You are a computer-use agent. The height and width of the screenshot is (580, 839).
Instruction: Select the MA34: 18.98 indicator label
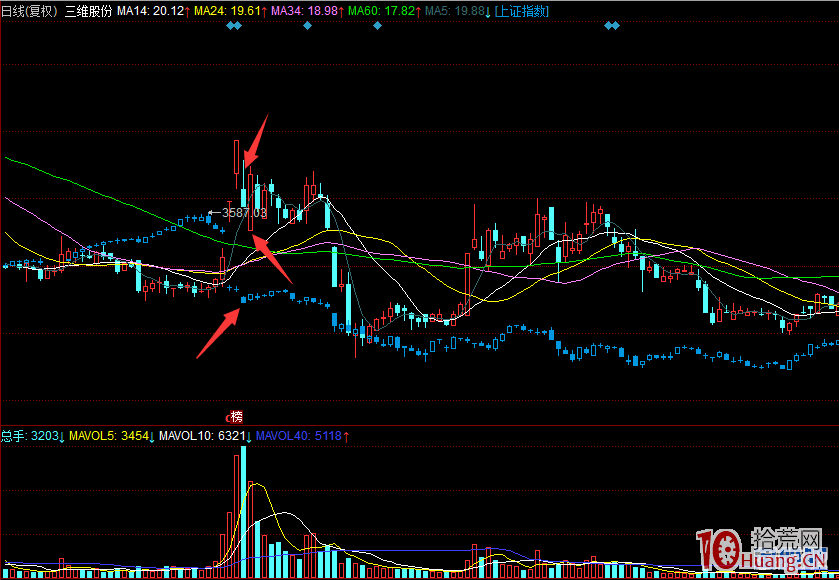tap(308, 11)
